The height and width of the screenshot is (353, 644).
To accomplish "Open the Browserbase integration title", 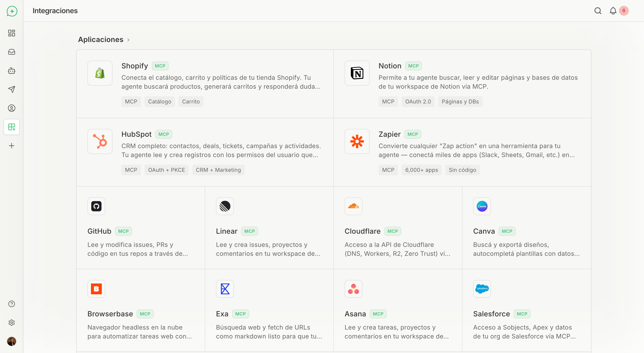I will [x=110, y=314].
